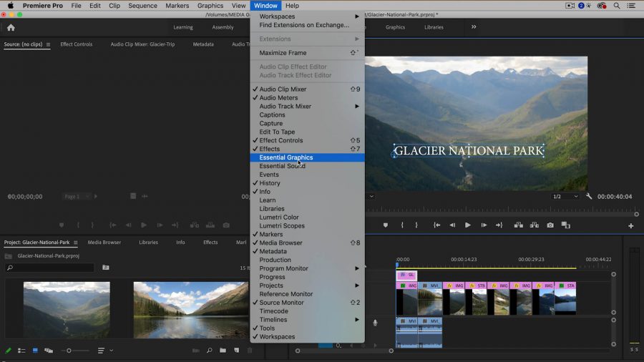Expand Timelines submenu

coord(307,320)
